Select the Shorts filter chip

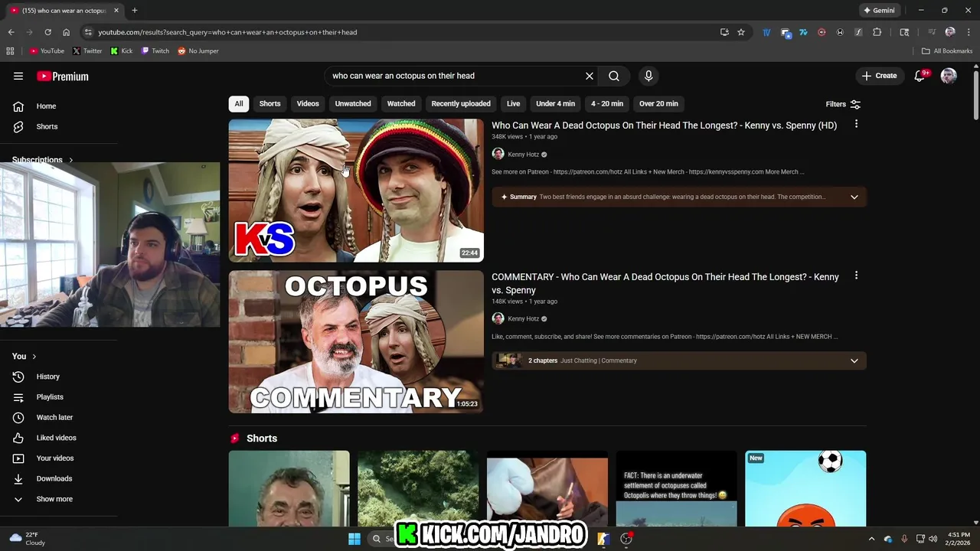[x=269, y=103]
